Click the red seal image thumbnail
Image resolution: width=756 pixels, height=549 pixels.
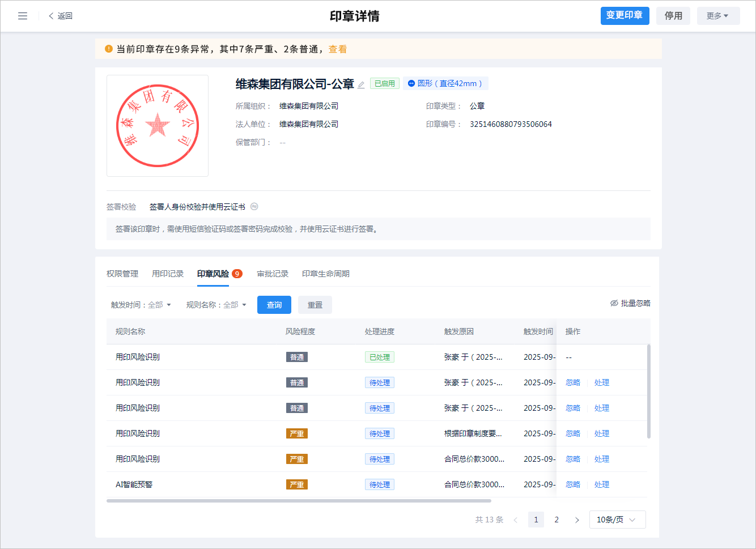pos(158,126)
